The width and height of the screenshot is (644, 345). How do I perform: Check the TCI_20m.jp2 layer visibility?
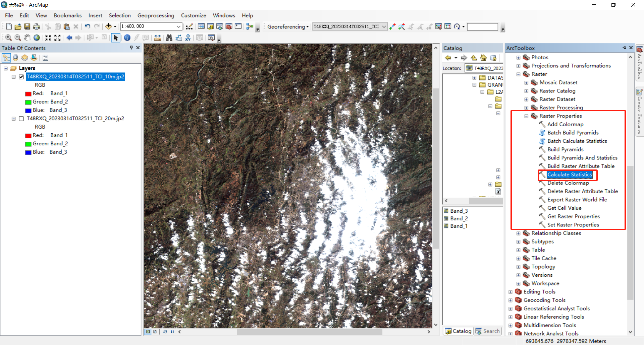(x=21, y=119)
